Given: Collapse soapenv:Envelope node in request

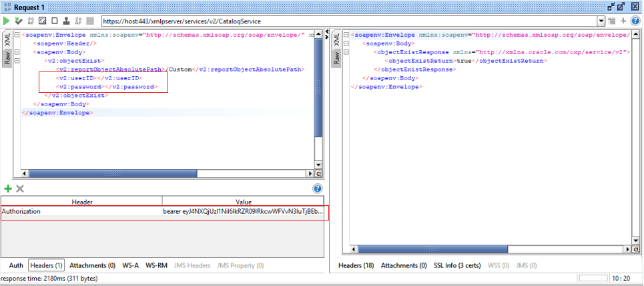Looking at the screenshot, I should [x=17, y=35].
